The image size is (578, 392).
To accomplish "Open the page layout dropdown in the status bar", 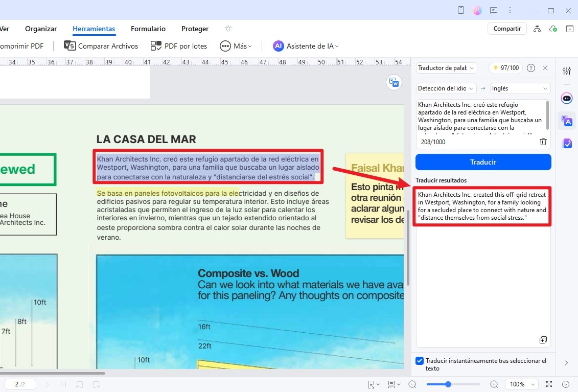I will click(394, 384).
